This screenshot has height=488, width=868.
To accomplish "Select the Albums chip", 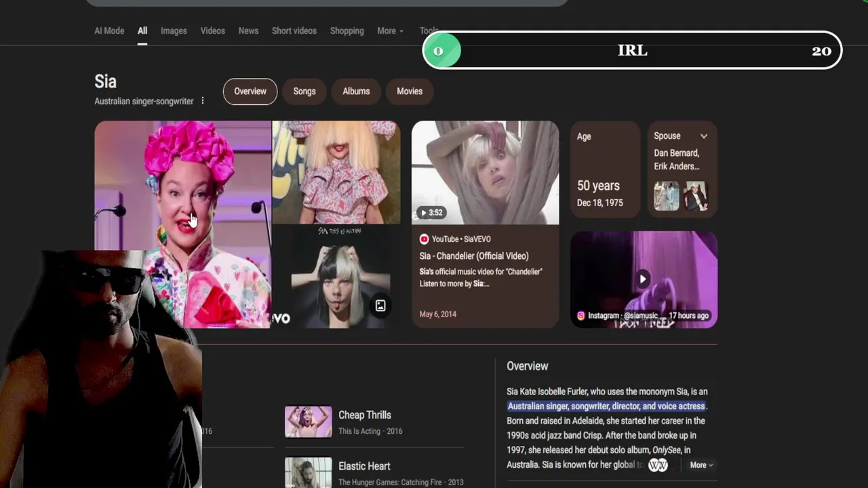I will 356,91.
